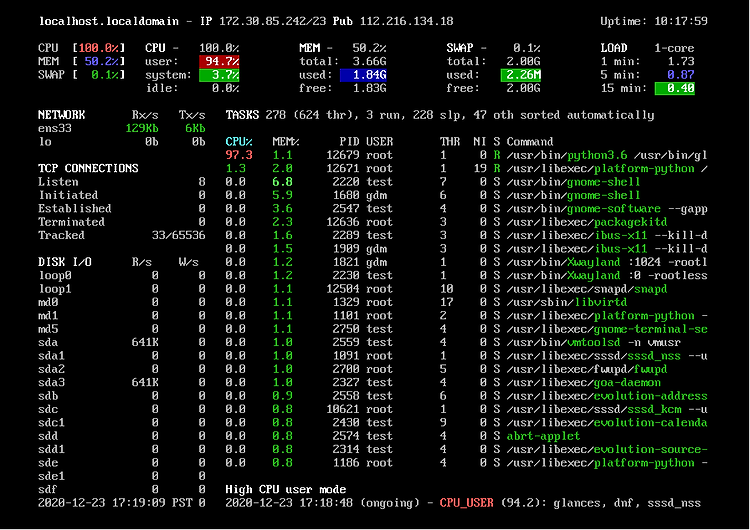
Task: Click the Tracked 33/65536 value
Action: tap(178, 235)
